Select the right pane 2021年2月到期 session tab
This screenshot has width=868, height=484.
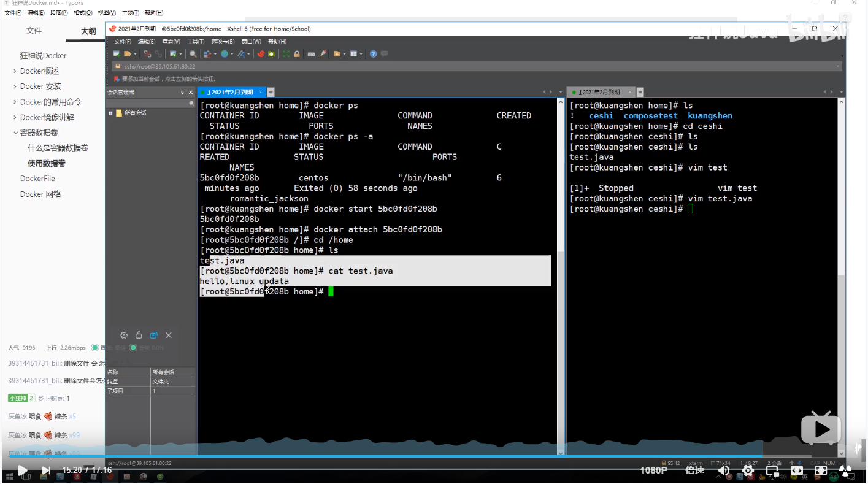[600, 92]
